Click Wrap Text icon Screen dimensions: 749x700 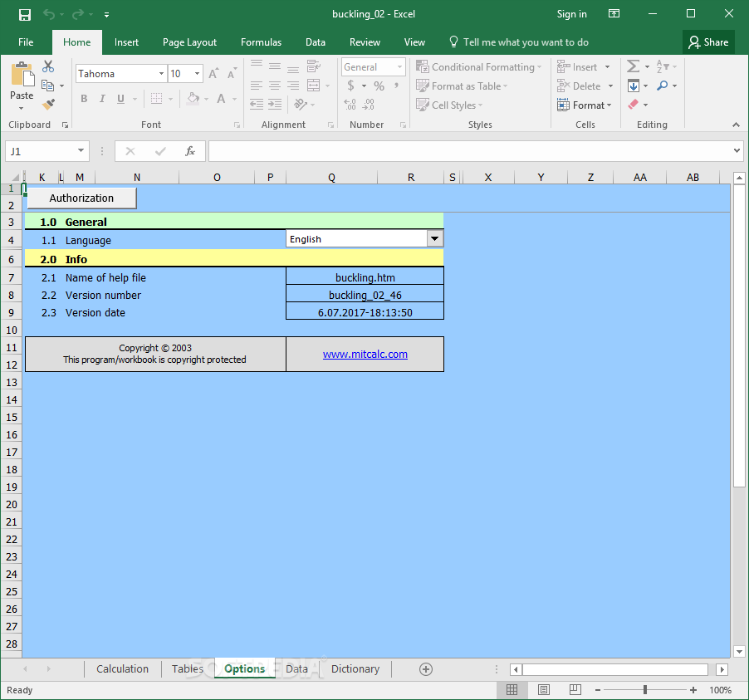click(x=314, y=66)
